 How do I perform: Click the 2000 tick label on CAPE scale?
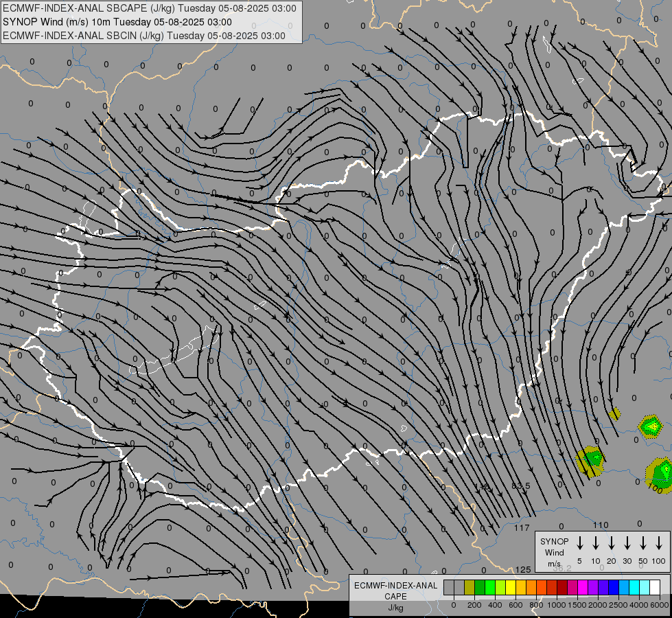598,605
